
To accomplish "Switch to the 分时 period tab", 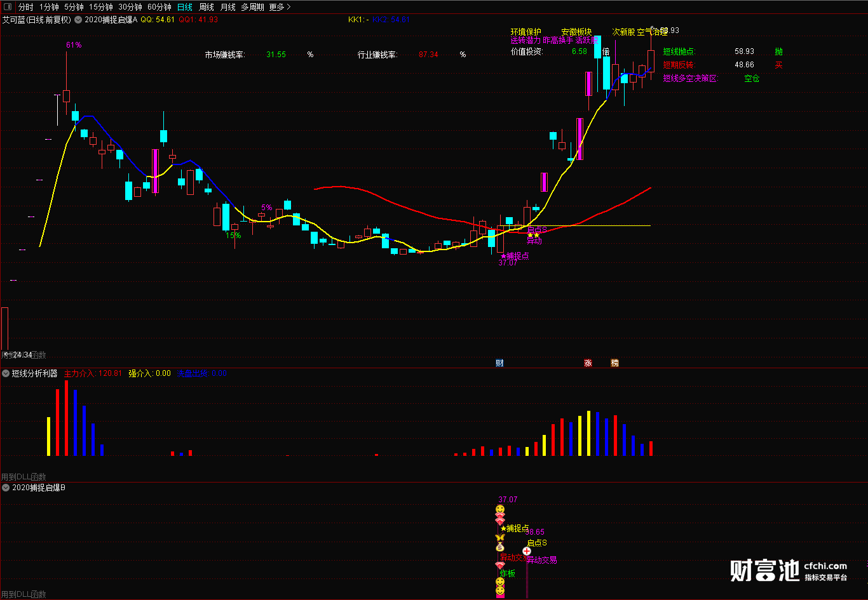I will (25, 7).
